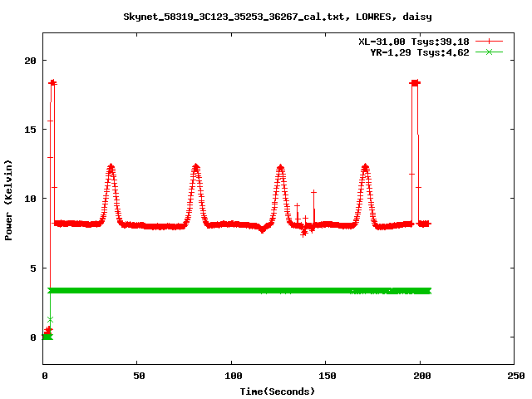Click y-axis tick label 15
532x399 pixels.
pyautogui.click(x=30, y=130)
